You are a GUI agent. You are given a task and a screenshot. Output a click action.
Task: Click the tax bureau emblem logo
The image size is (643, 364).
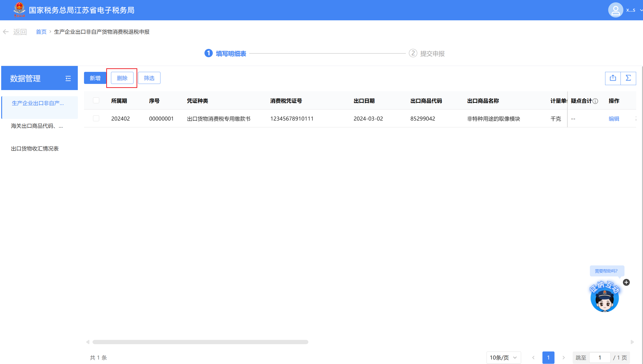click(x=19, y=9)
